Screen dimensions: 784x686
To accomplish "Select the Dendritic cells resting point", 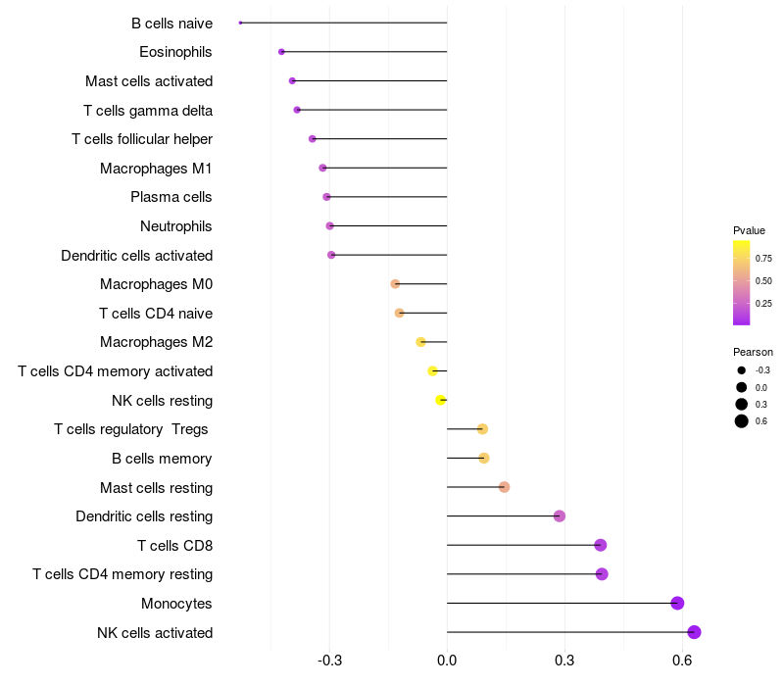I will tap(560, 516).
